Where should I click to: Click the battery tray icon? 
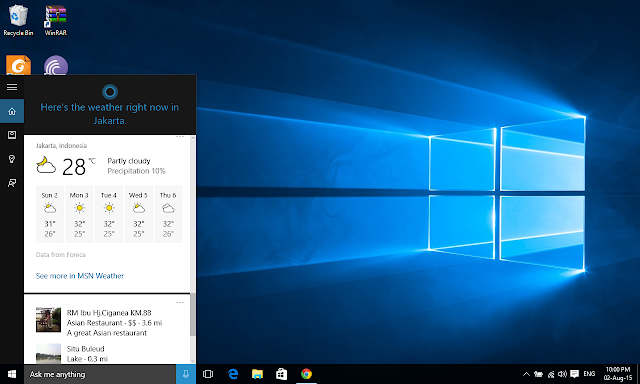point(538,374)
